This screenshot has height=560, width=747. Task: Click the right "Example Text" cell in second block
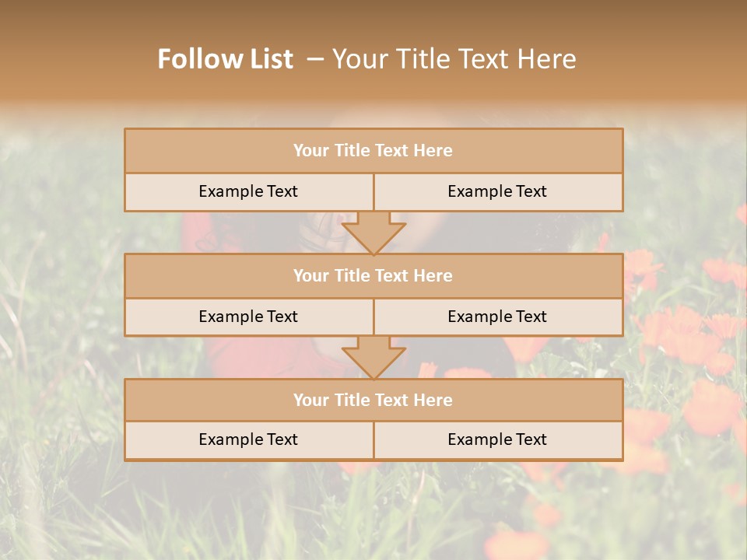tap(497, 317)
